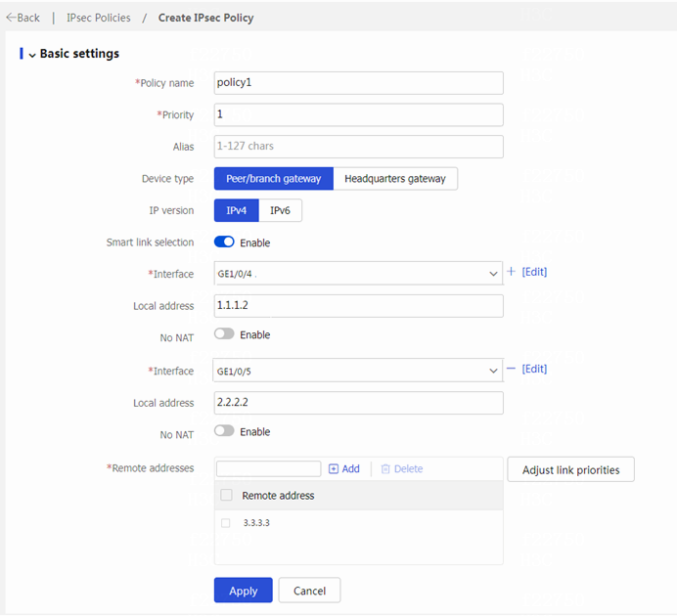This screenshot has height=616, width=677.
Task: Add another interface with the plus icon
Action: pyautogui.click(x=512, y=272)
